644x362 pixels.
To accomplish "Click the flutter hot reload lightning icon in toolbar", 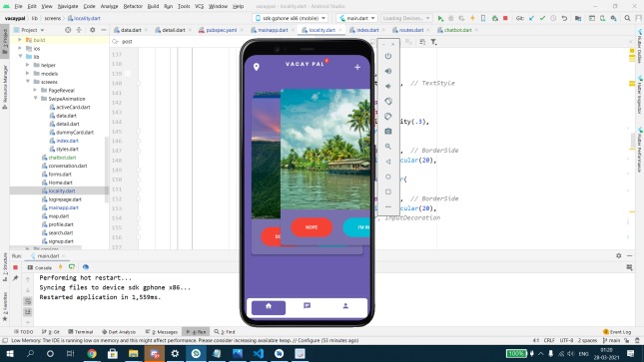I will click(x=472, y=19).
